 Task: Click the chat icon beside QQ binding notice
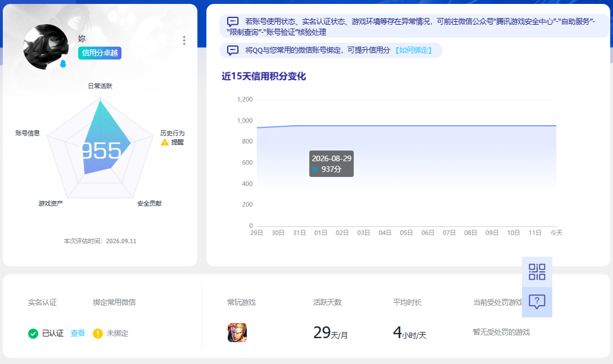[x=233, y=51]
